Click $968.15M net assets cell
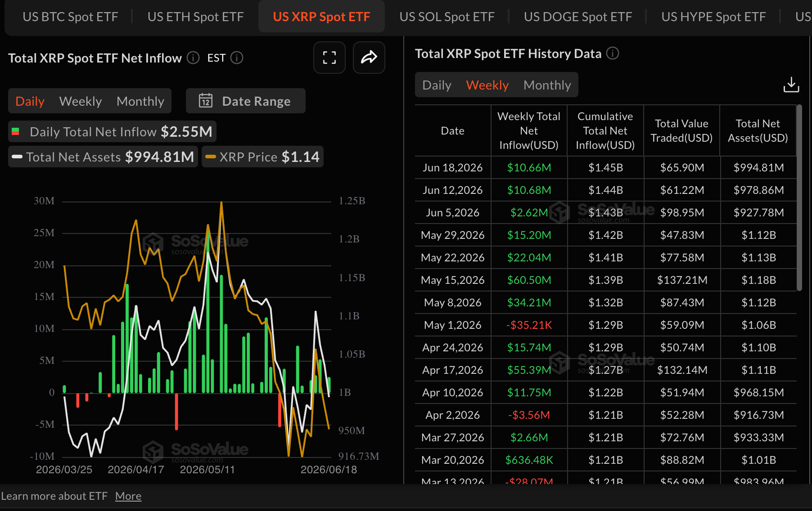812x511 pixels. tap(758, 392)
